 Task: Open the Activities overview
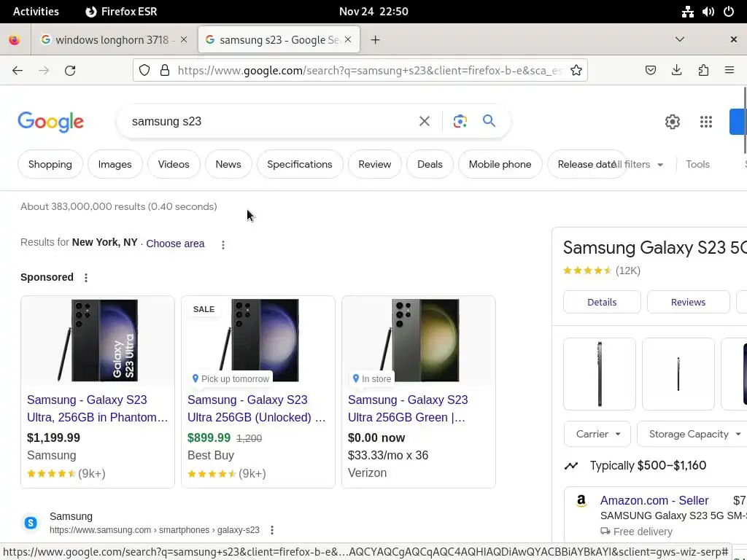point(36,12)
